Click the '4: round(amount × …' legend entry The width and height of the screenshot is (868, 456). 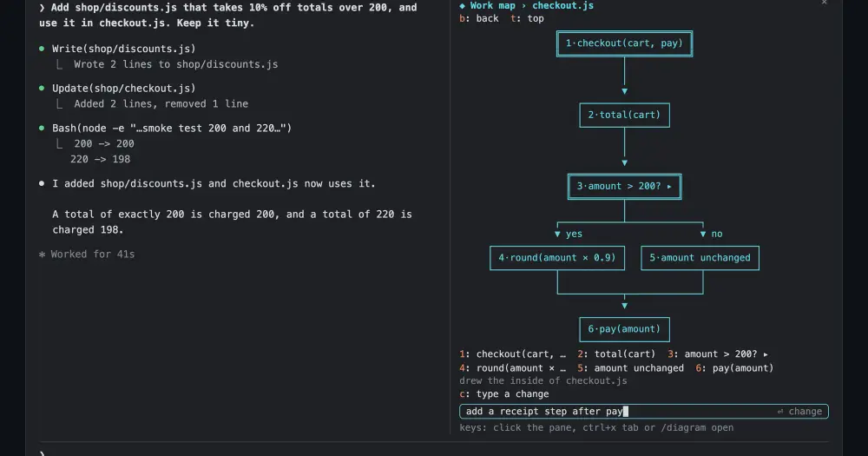click(513, 368)
